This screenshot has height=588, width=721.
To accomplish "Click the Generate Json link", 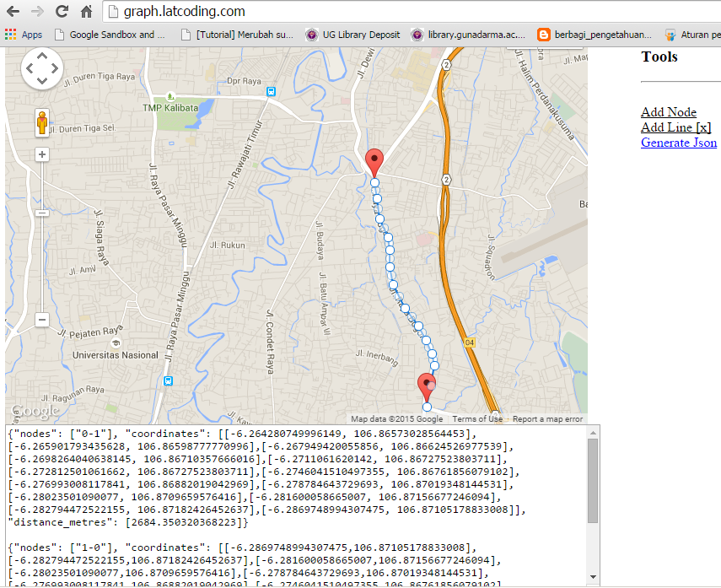I will 679,143.
